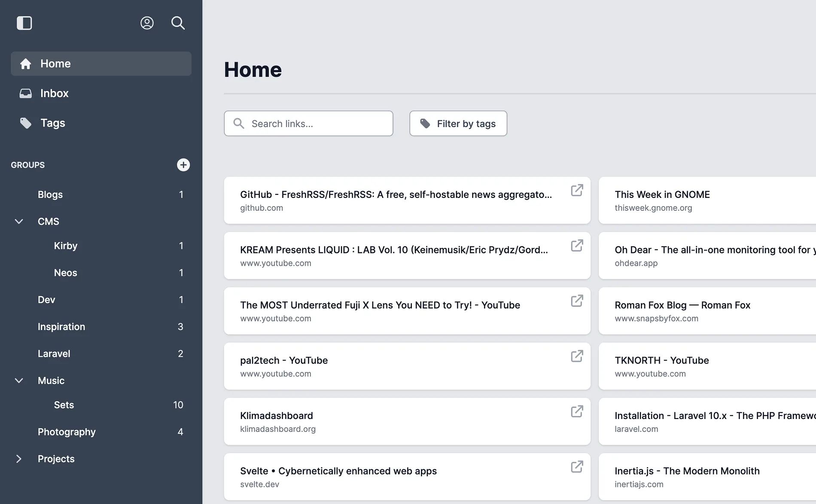Click the Home house icon
The height and width of the screenshot is (504, 816).
[26, 64]
